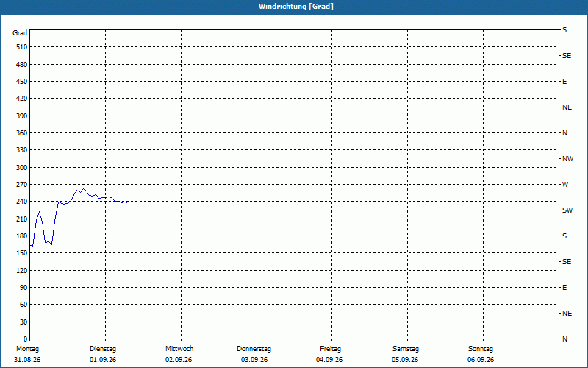The image size is (588, 368).
Task: Click the 'S' compass label level with 180
Action: tap(564, 236)
